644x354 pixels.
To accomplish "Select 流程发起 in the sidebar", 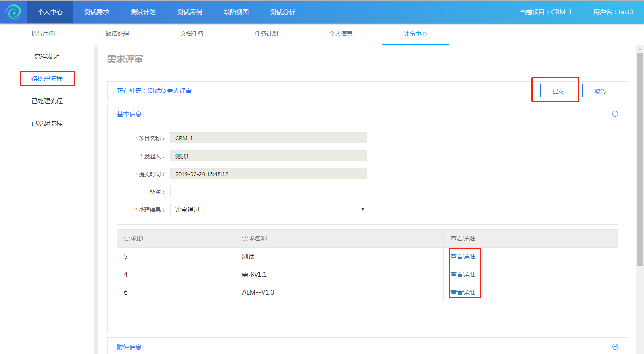I will (x=47, y=56).
